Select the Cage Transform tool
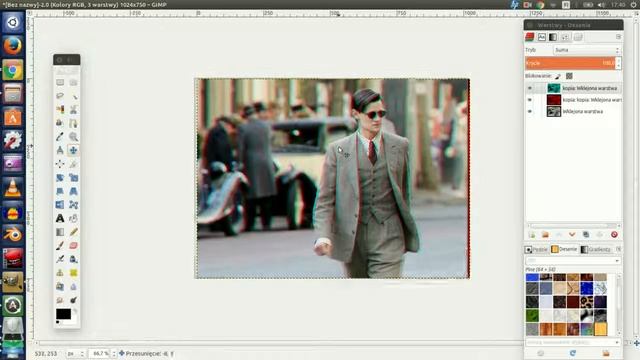 coord(73,204)
